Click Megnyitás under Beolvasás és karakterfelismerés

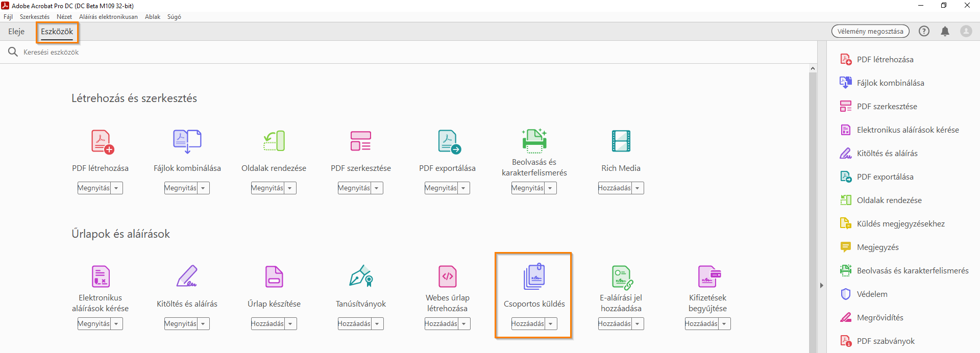[x=528, y=188]
